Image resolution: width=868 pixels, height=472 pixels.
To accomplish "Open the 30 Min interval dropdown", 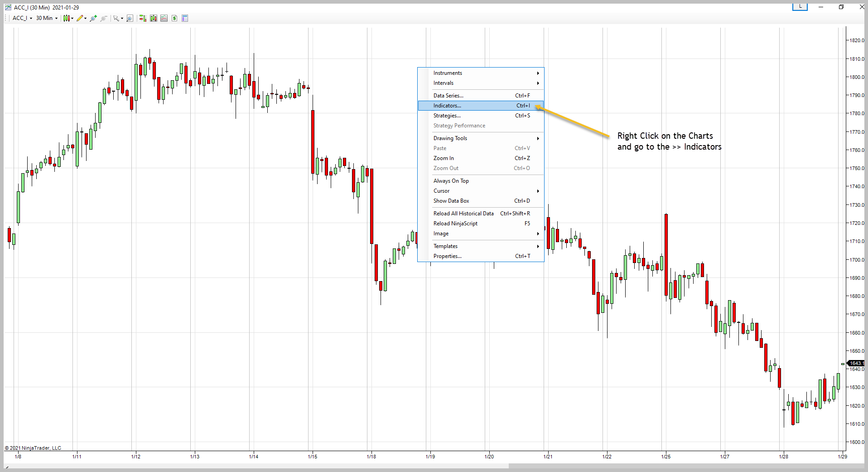I will (47, 18).
